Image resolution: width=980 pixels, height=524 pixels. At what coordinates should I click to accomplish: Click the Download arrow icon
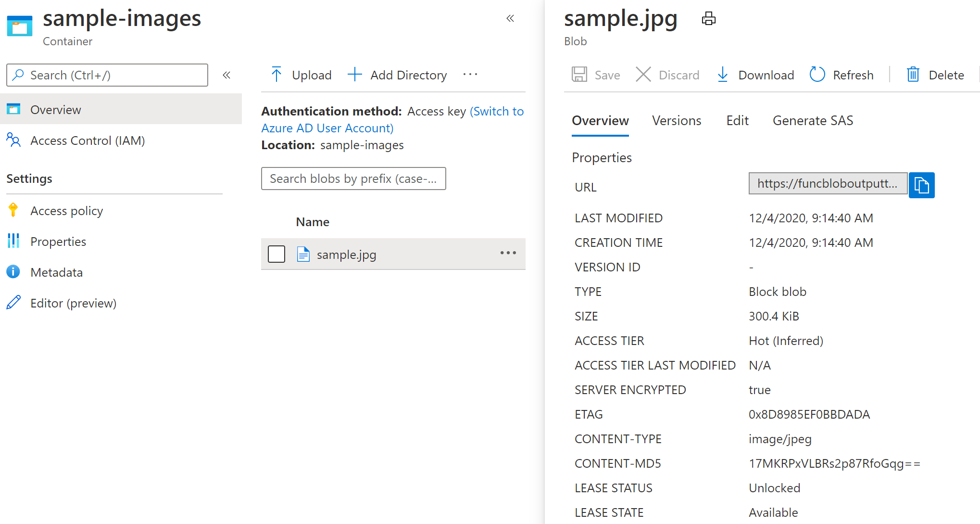(x=722, y=75)
